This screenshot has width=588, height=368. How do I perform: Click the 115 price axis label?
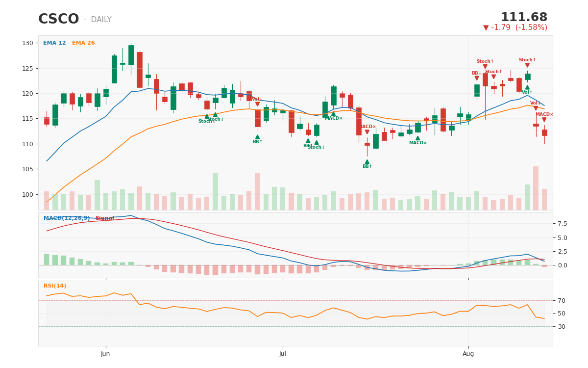click(27, 119)
